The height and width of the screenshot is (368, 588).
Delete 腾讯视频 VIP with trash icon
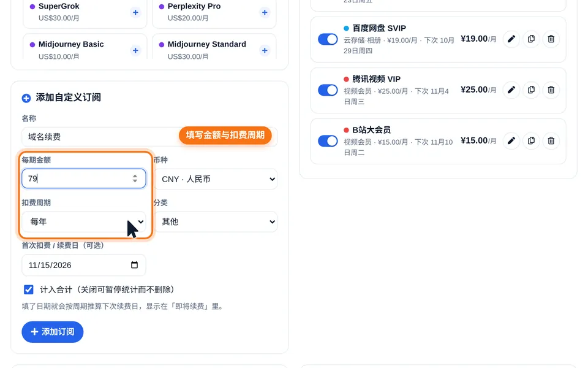[x=551, y=90]
